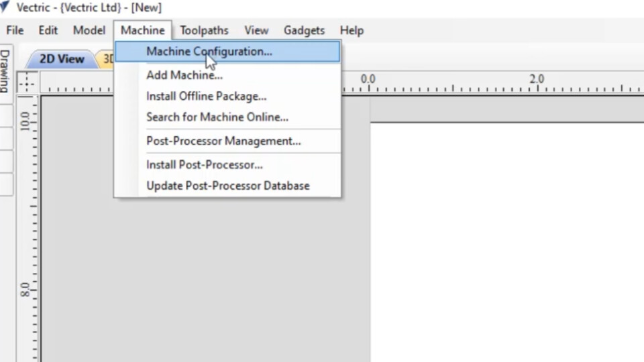Open the Model menu
The height and width of the screenshot is (362, 644).
(89, 30)
